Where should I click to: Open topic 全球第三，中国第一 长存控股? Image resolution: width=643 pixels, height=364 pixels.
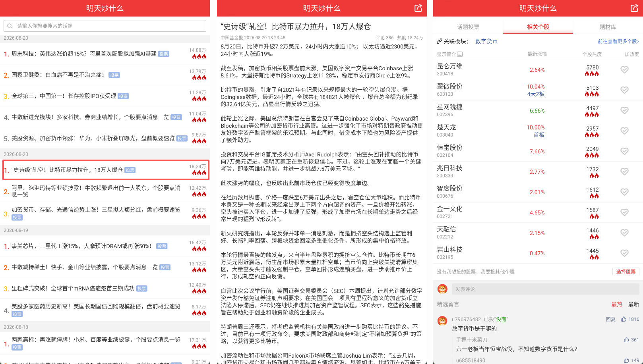pyautogui.click(x=105, y=96)
